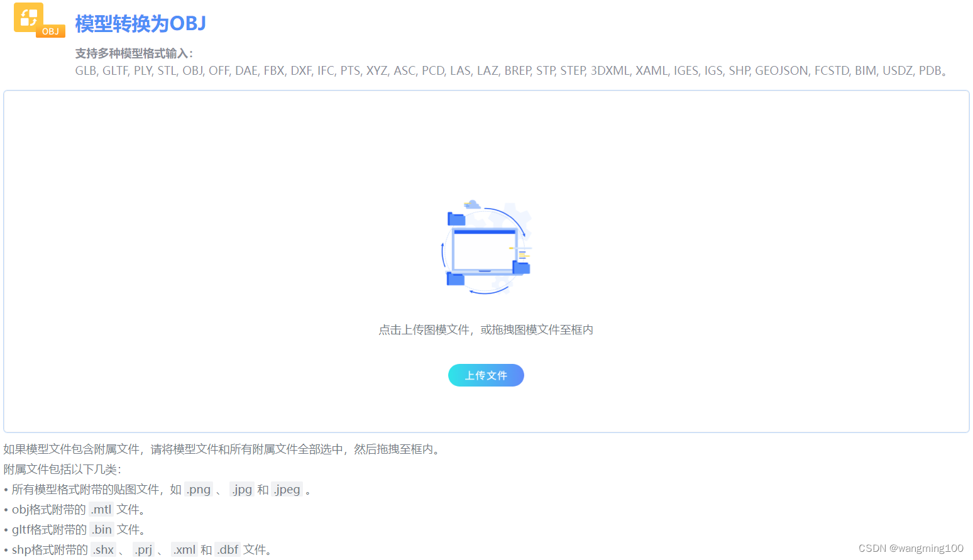Viewport: 973px width, 560px height.
Task: Click the OBJ converter logo icon
Action: (x=39, y=20)
